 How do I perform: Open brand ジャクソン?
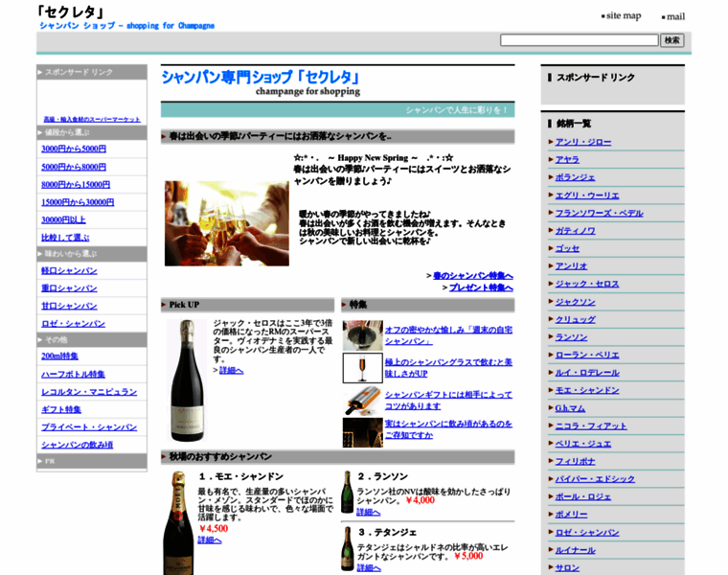pos(576,302)
